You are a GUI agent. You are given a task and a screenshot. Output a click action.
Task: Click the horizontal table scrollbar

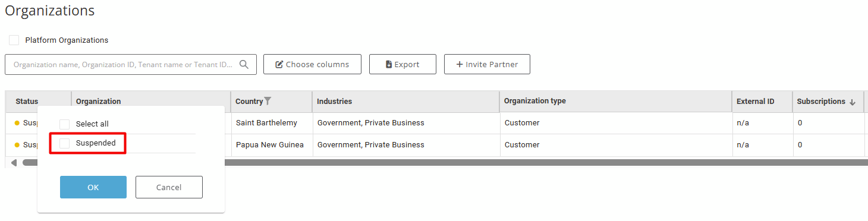click(x=445, y=162)
